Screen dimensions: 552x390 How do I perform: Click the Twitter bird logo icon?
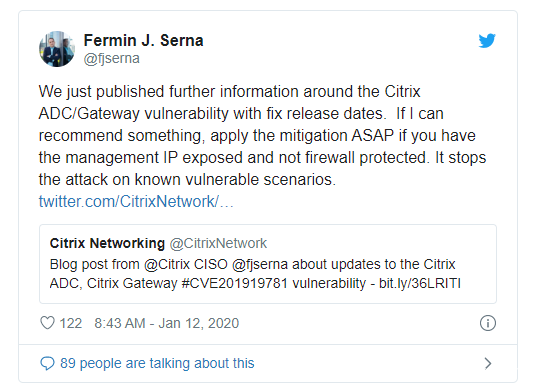487,40
